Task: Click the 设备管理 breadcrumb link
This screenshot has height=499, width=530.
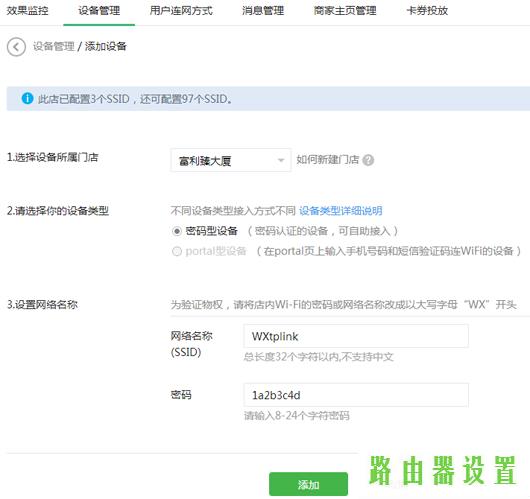Action: point(53,46)
